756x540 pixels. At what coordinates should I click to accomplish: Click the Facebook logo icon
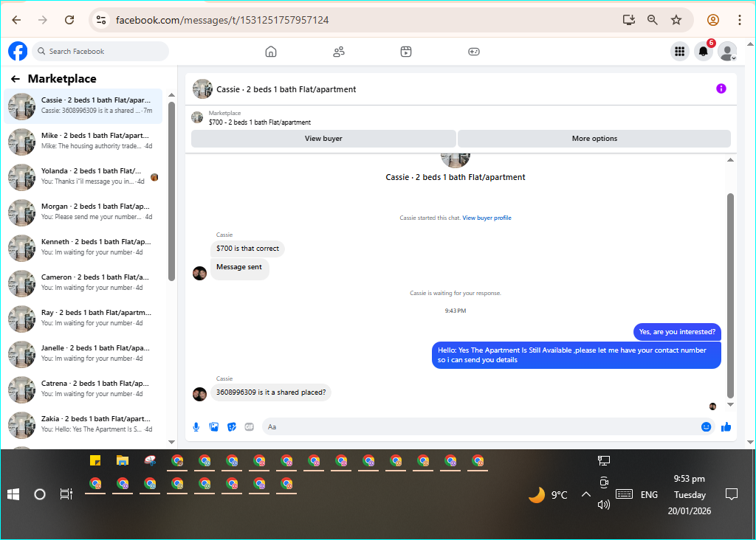(18, 51)
